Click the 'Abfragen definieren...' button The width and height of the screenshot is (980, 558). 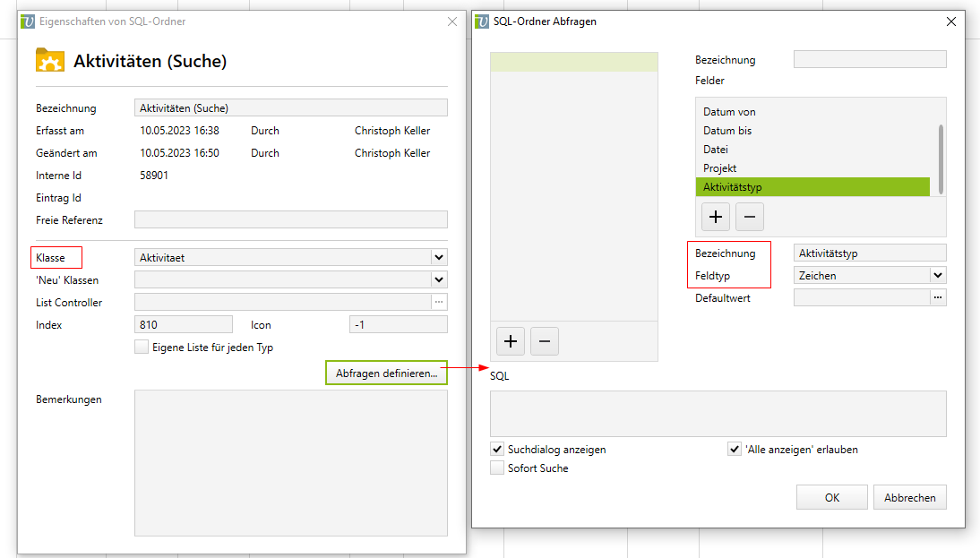click(x=386, y=373)
